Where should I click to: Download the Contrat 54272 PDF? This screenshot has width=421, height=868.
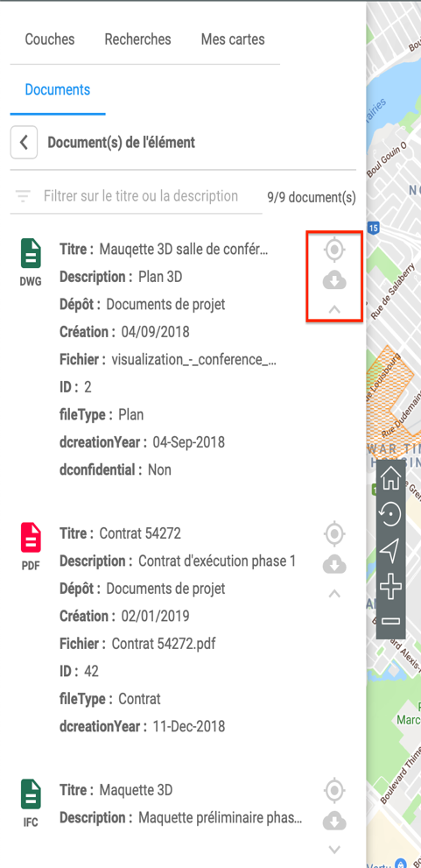334,565
